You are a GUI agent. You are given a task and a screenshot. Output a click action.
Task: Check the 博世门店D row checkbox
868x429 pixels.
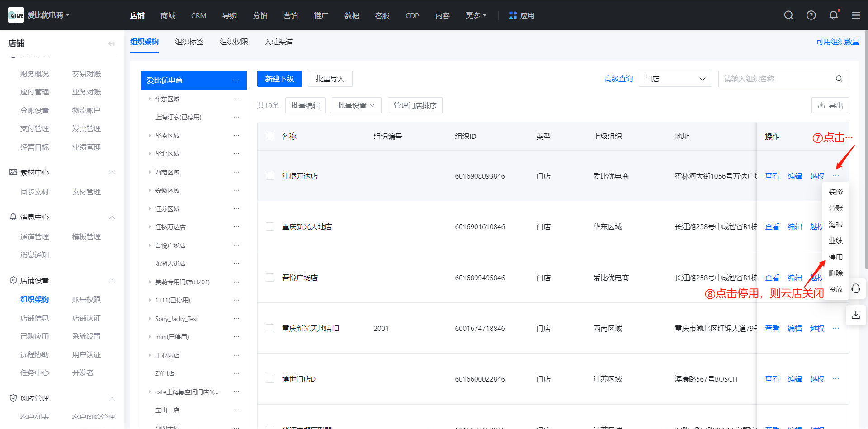pos(270,379)
